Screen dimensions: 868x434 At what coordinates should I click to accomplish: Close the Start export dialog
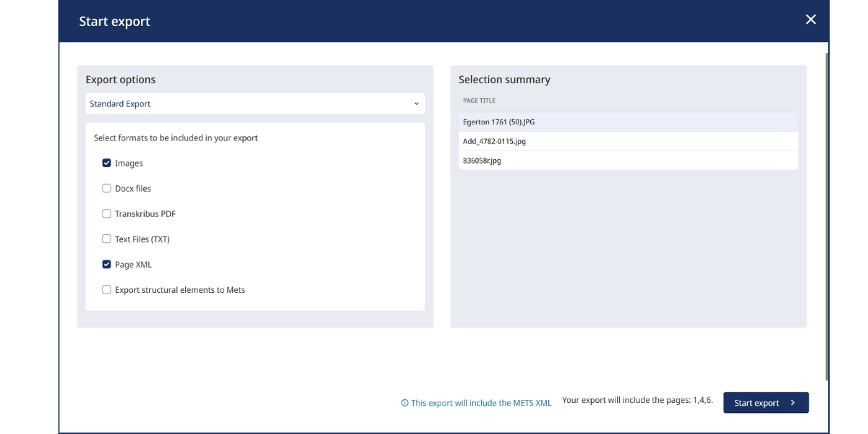tap(810, 20)
